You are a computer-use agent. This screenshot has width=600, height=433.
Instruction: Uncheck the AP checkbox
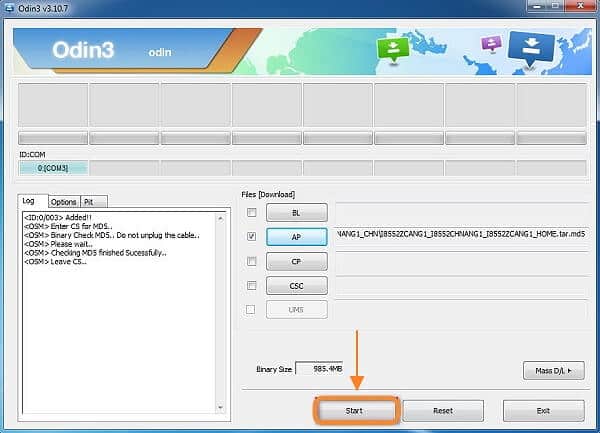251,236
